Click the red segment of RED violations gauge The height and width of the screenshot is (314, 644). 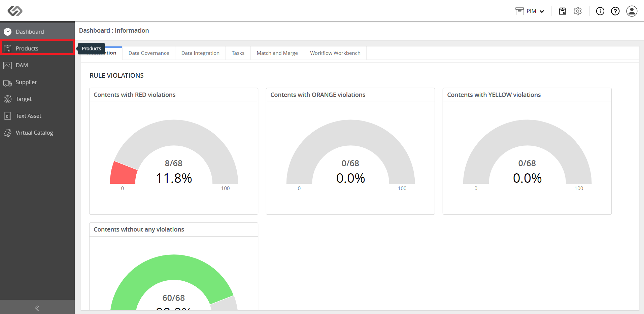[124, 174]
